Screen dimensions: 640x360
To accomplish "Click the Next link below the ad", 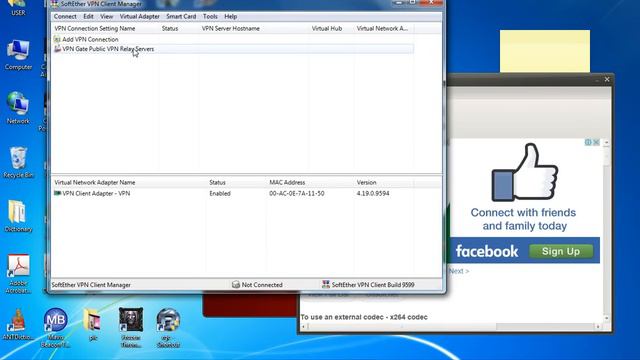I will 459,271.
